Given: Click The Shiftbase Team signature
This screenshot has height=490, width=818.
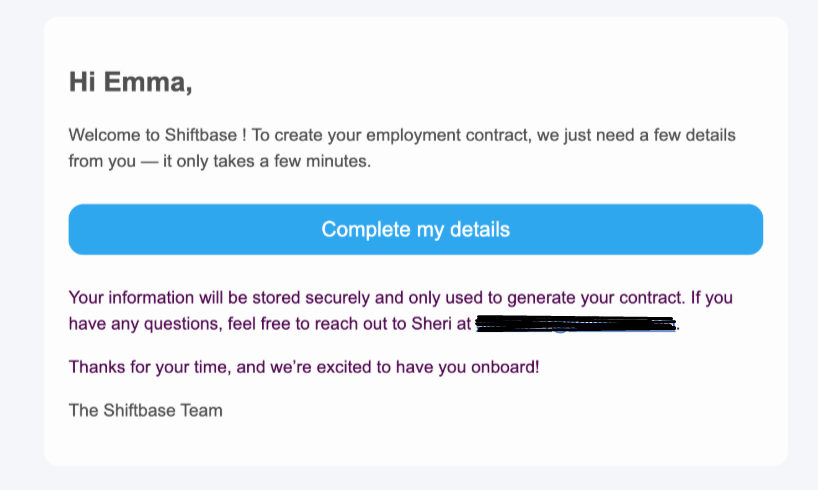Looking at the screenshot, I should (146, 411).
